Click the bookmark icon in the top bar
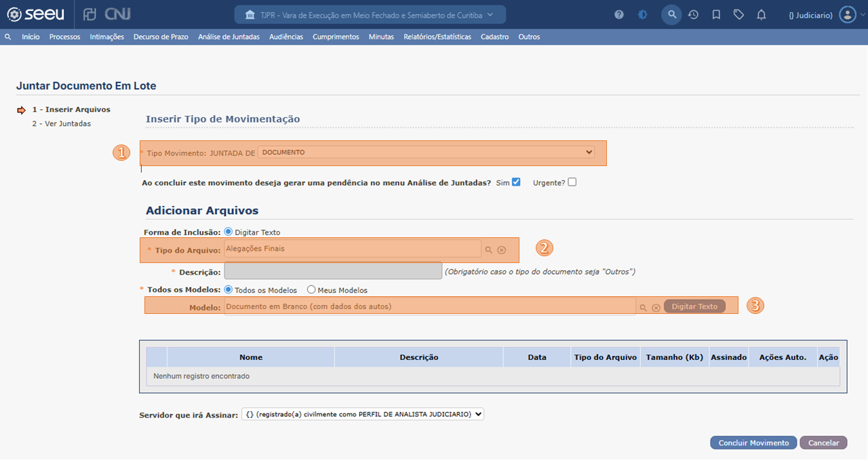 pyautogui.click(x=715, y=14)
